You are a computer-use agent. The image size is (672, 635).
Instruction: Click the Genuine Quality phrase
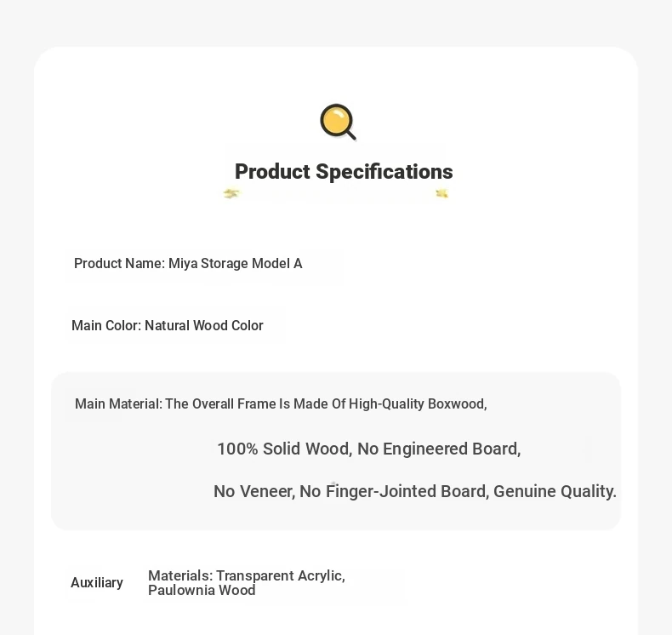coord(555,491)
